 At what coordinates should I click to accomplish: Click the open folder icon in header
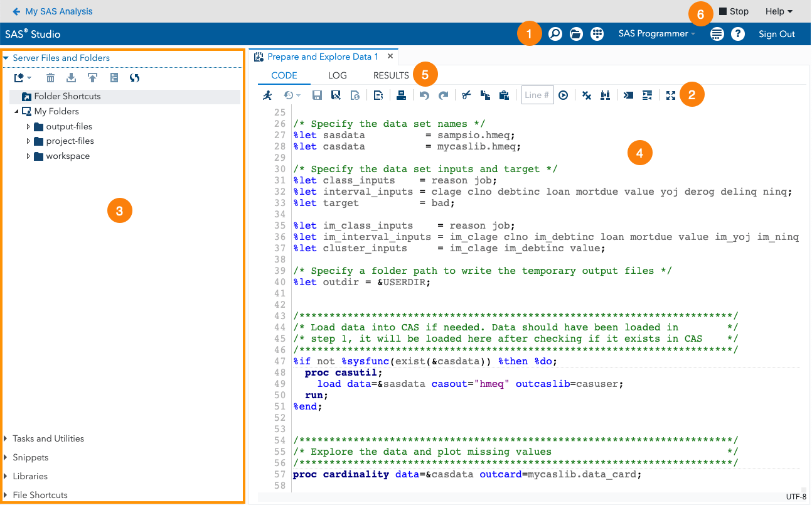576,34
